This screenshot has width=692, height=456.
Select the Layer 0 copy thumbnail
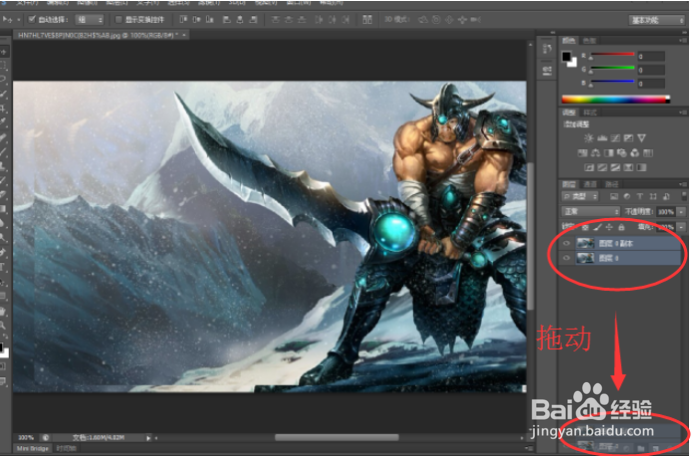[x=585, y=243]
